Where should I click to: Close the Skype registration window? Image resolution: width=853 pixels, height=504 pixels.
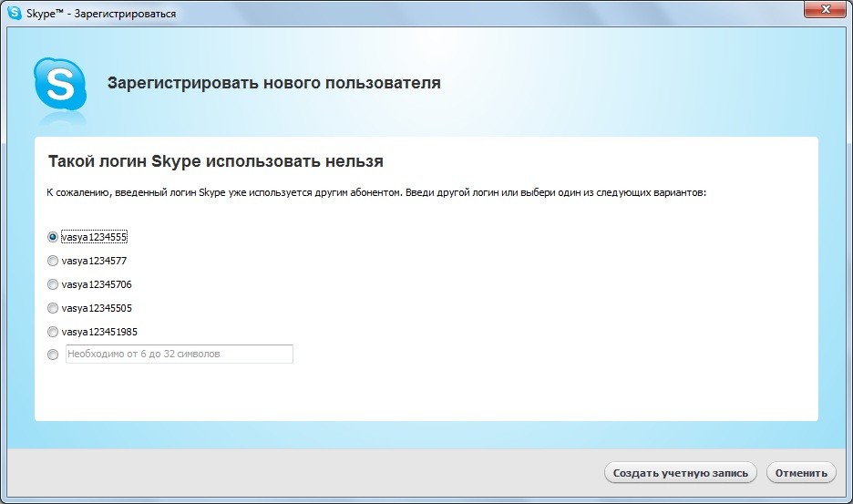pyautogui.click(x=826, y=9)
